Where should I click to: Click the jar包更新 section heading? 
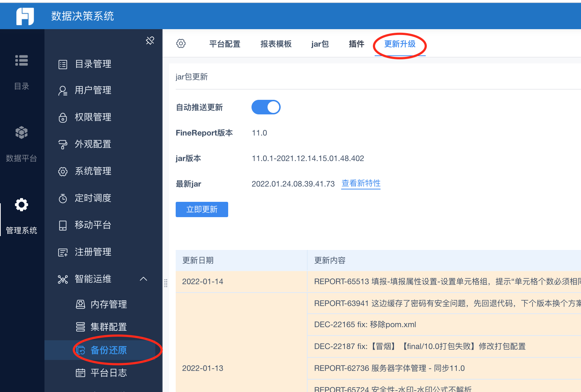192,77
